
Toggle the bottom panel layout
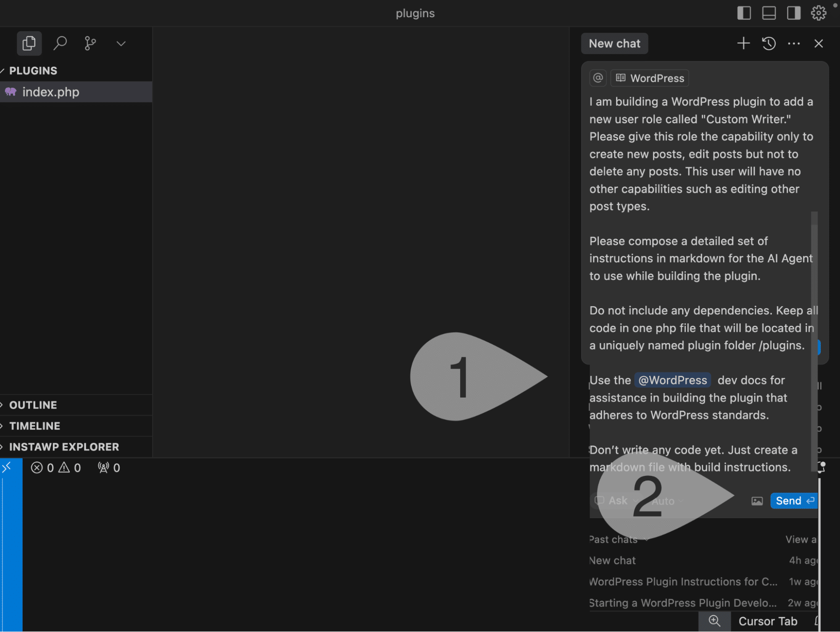pos(769,13)
